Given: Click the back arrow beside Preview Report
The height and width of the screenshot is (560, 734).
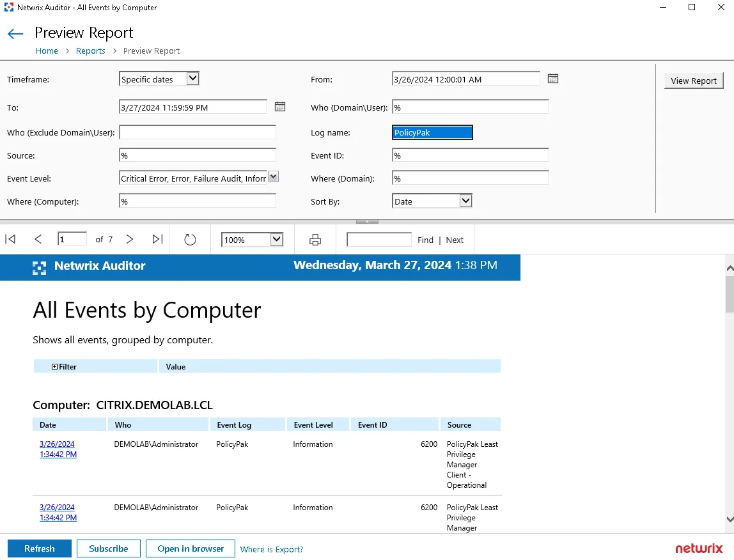Looking at the screenshot, I should coord(15,34).
